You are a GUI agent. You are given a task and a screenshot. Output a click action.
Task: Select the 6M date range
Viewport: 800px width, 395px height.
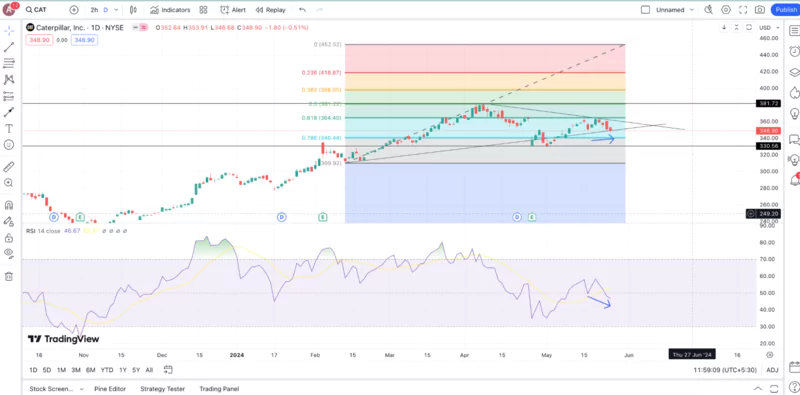click(x=91, y=370)
